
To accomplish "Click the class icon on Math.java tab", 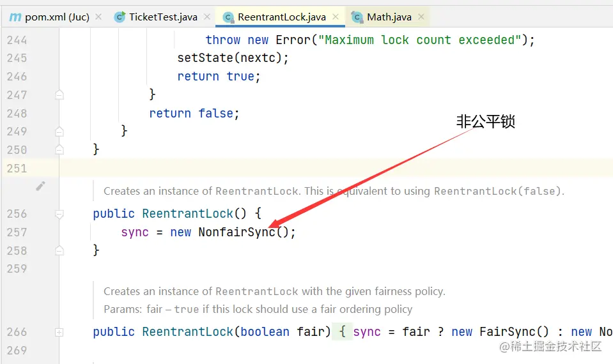I will tap(357, 17).
